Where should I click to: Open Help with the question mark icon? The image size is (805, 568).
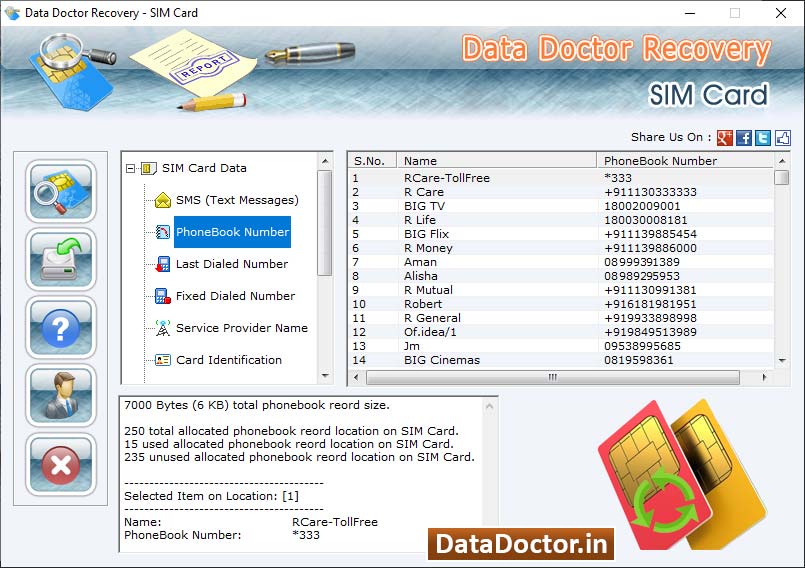(x=61, y=327)
